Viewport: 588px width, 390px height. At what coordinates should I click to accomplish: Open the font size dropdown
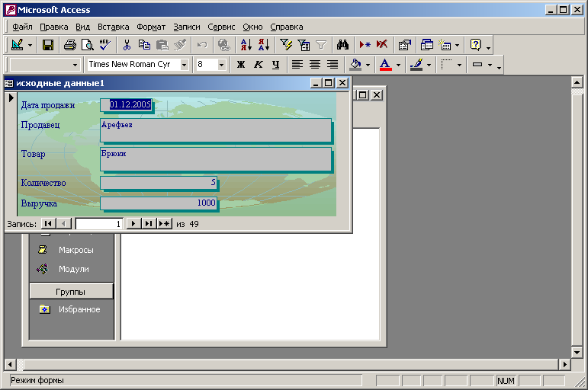tap(222, 65)
